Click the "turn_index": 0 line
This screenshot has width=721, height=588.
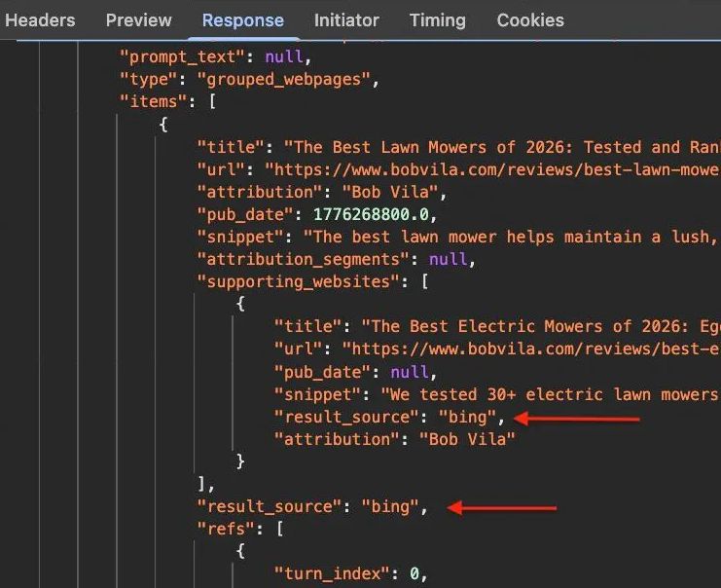351,573
